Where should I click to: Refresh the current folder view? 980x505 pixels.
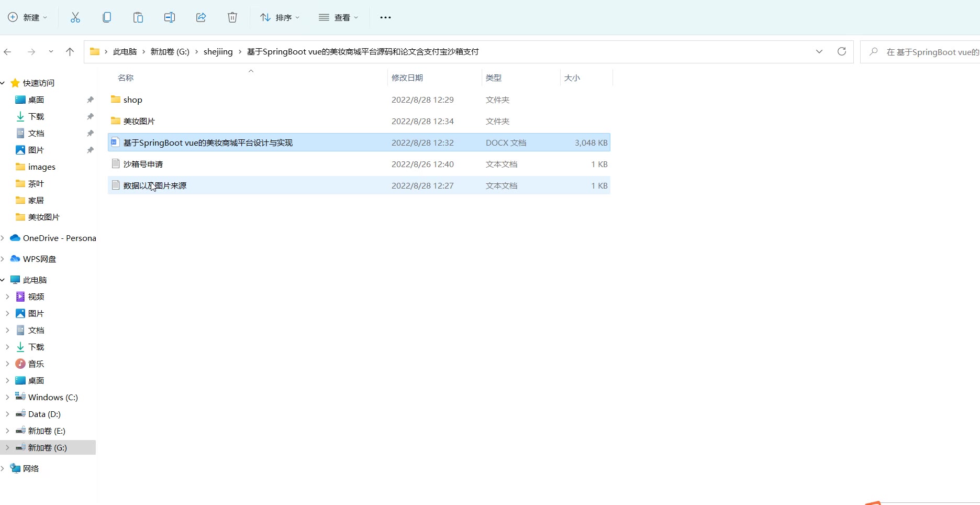coord(842,51)
